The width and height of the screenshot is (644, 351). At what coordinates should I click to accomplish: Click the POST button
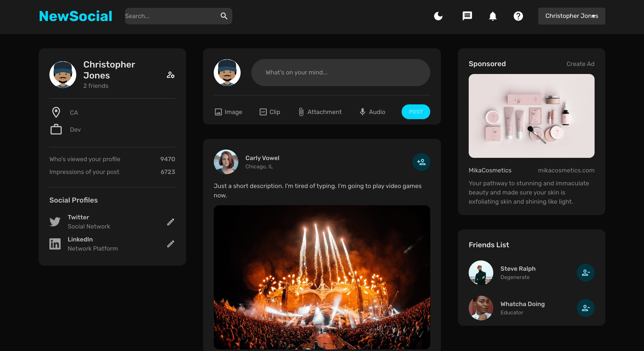pyautogui.click(x=415, y=112)
